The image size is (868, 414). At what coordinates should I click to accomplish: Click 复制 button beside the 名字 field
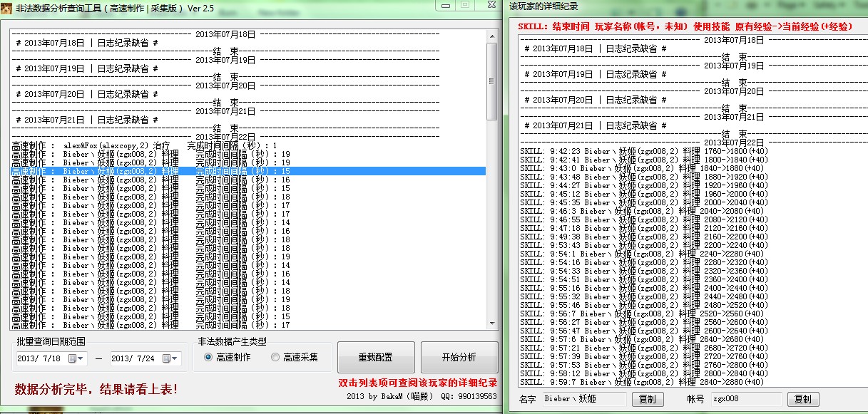click(647, 399)
